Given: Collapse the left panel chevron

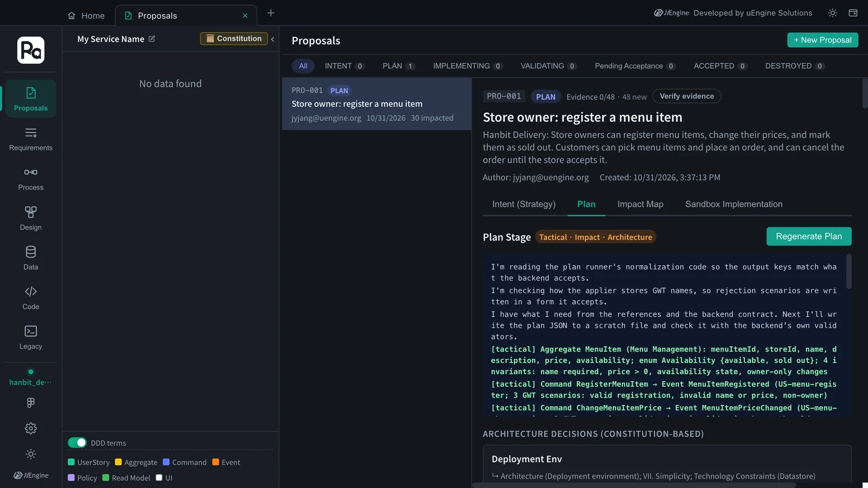Looking at the screenshot, I should [272, 39].
